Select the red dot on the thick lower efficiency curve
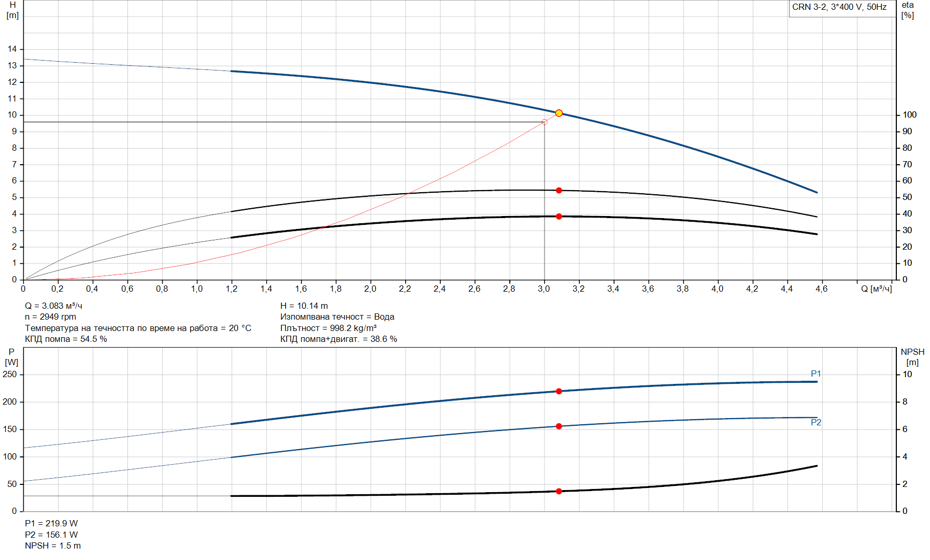Image resolution: width=930 pixels, height=560 pixels. (x=559, y=217)
